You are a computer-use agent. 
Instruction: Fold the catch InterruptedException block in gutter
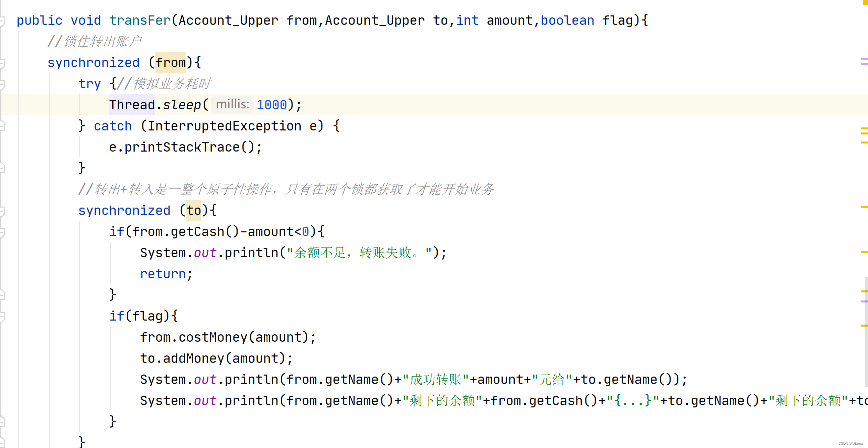(x=2, y=126)
